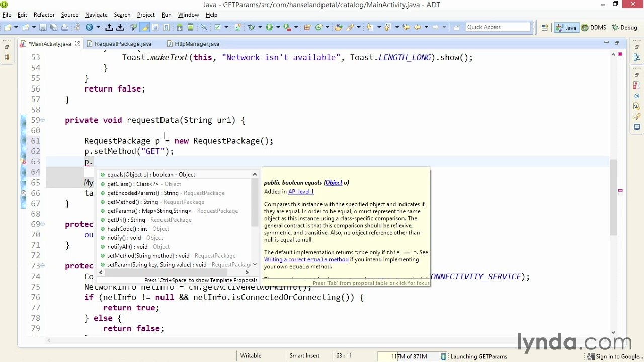Click the Outline view icon in right trim
Viewport: 644px width, 362px height.
pyautogui.click(x=637, y=57)
